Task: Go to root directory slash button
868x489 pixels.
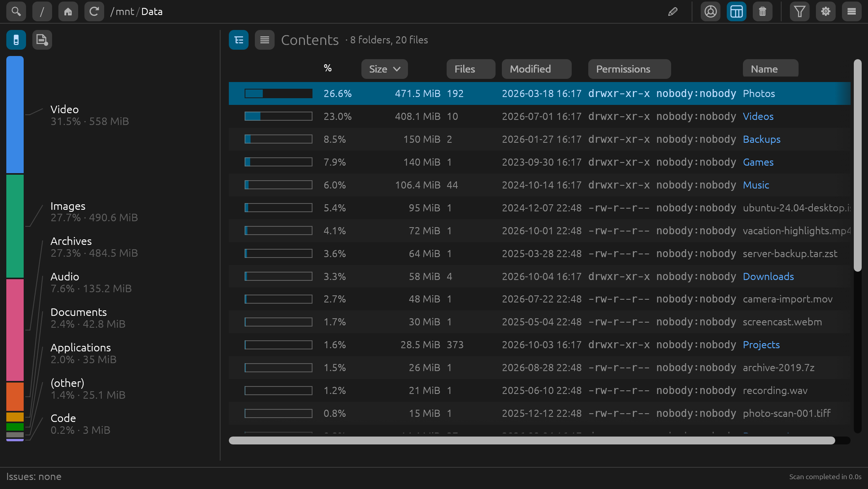Action: click(42, 11)
